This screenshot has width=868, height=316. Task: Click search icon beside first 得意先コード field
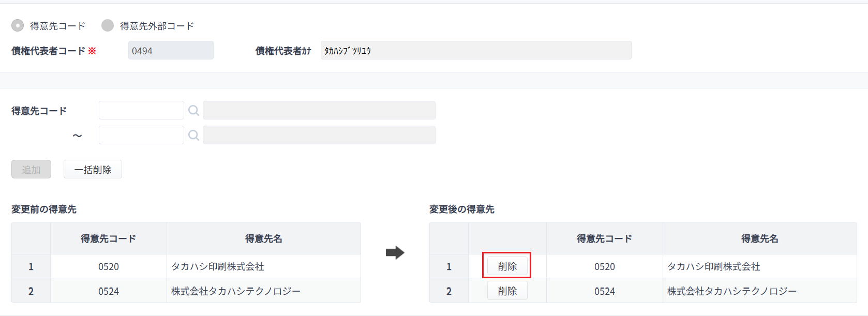[193, 110]
